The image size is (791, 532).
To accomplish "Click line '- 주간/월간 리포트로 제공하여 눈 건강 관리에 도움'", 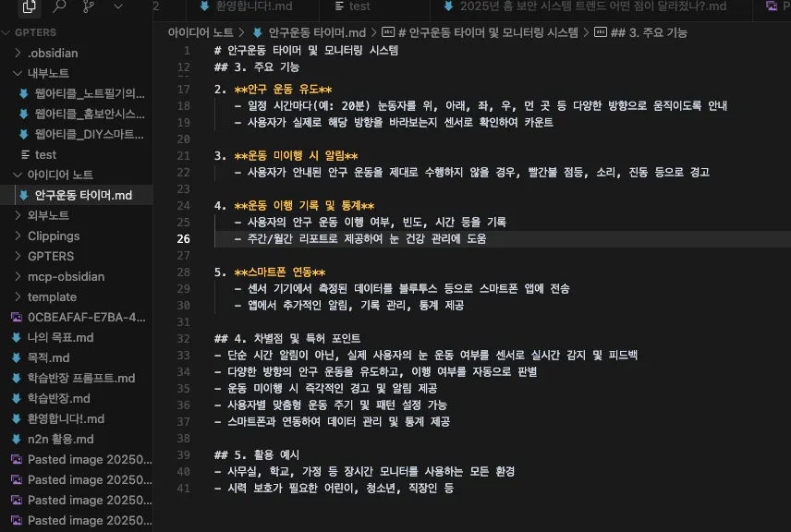I will point(360,239).
